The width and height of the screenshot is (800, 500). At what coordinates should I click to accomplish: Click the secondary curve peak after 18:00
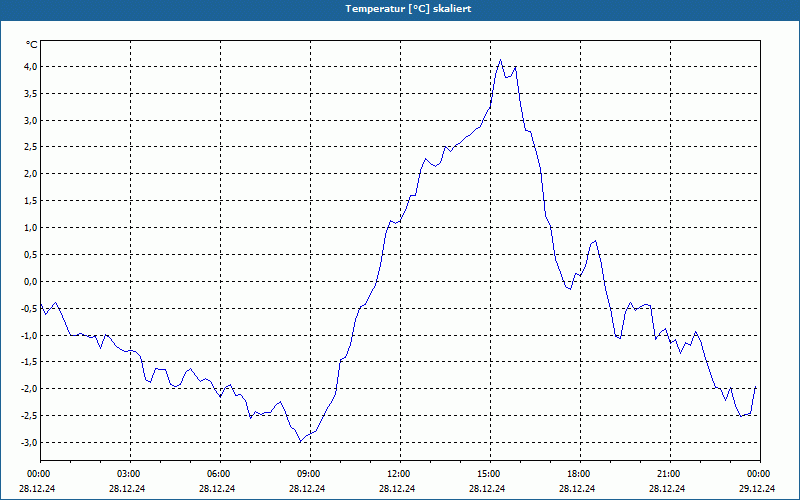tap(595, 241)
